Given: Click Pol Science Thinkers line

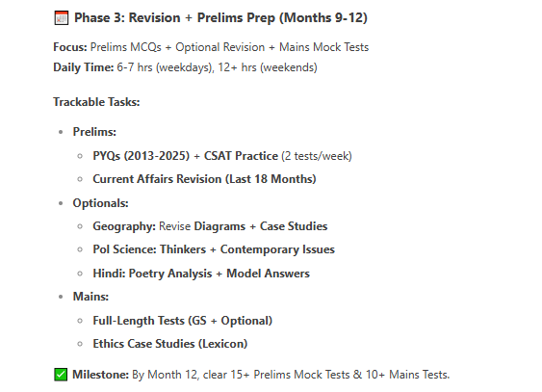Looking at the screenshot, I should (214, 249).
